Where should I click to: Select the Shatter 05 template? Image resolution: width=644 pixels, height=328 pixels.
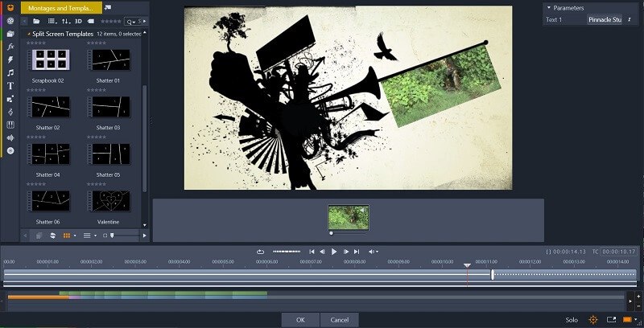tap(109, 154)
